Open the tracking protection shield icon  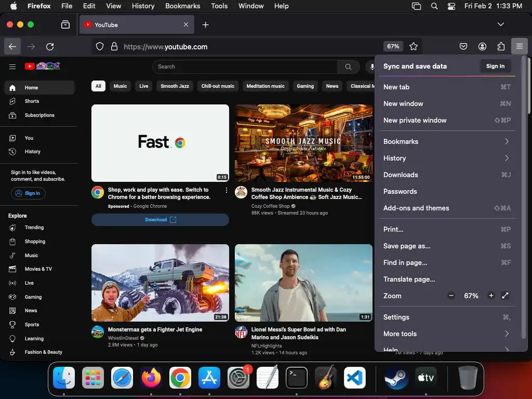[99, 46]
